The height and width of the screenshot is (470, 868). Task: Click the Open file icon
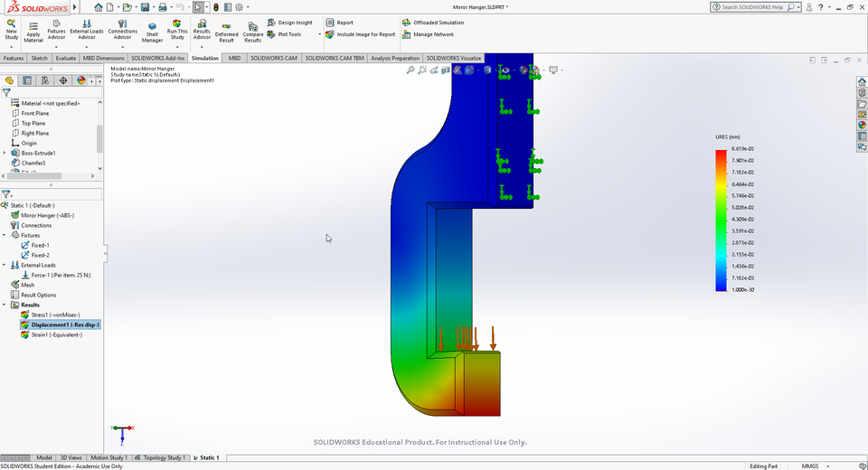click(x=127, y=7)
